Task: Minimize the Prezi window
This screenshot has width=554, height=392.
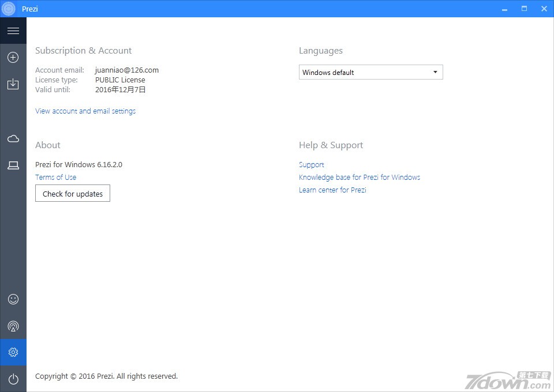Action: (504, 9)
